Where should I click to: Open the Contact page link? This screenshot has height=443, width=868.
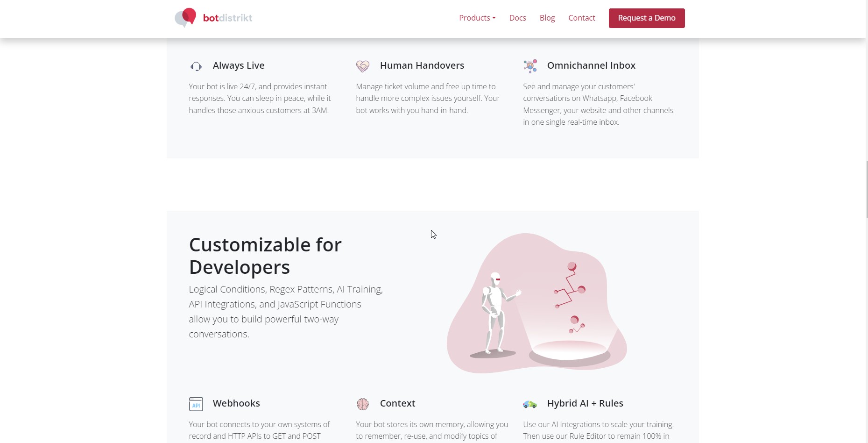coord(581,18)
